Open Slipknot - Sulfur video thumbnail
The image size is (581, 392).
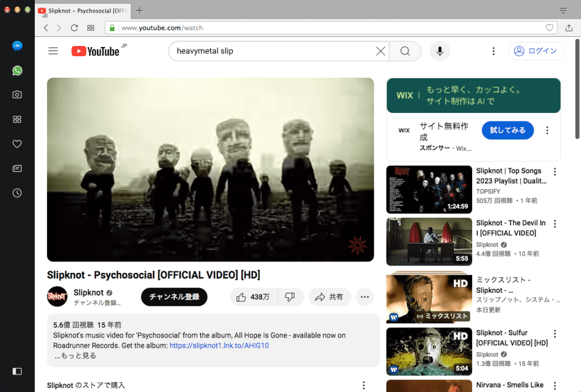click(429, 352)
